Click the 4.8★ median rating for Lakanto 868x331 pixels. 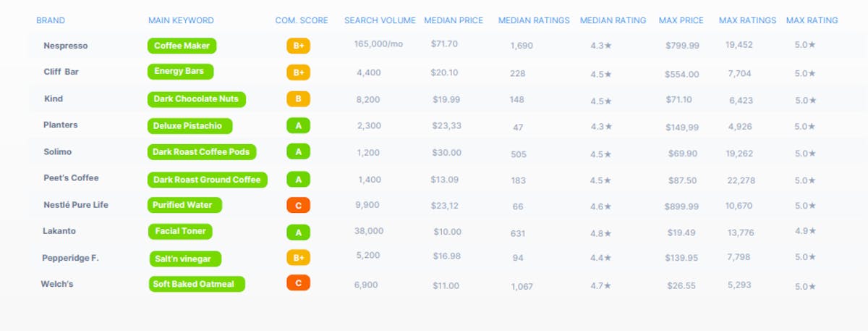pyautogui.click(x=601, y=233)
